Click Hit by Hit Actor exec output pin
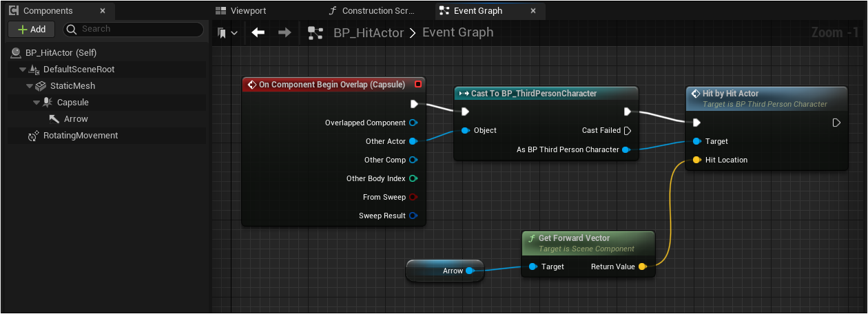 (836, 123)
